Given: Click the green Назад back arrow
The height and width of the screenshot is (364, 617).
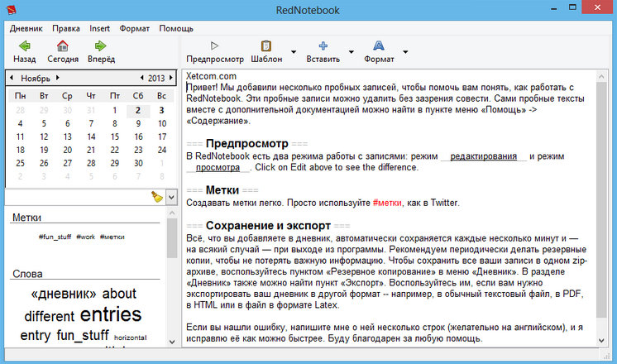Looking at the screenshot, I should pyautogui.click(x=24, y=46).
